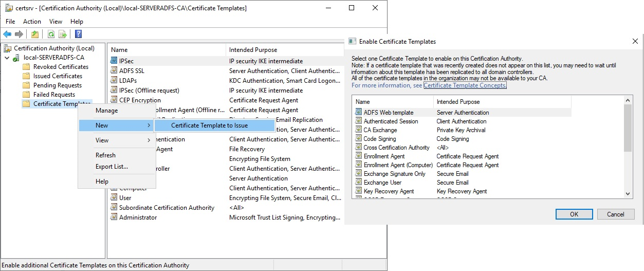Click Manage in the context menu

coord(106,111)
